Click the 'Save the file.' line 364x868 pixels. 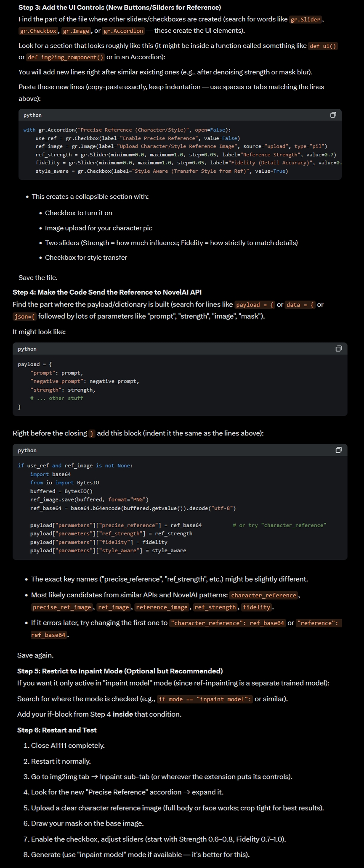pyautogui.click(x=38, y=277)
